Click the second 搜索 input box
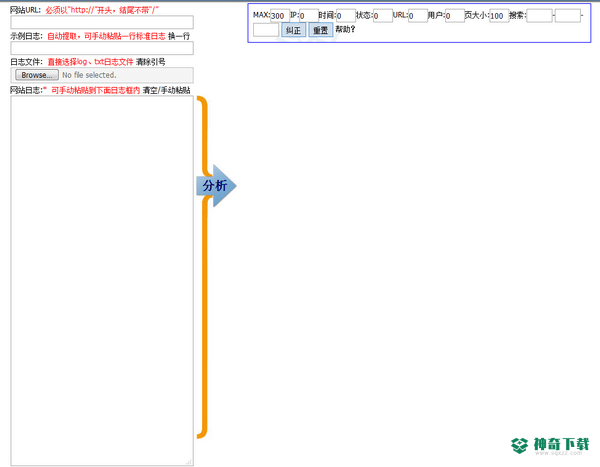 568,16
